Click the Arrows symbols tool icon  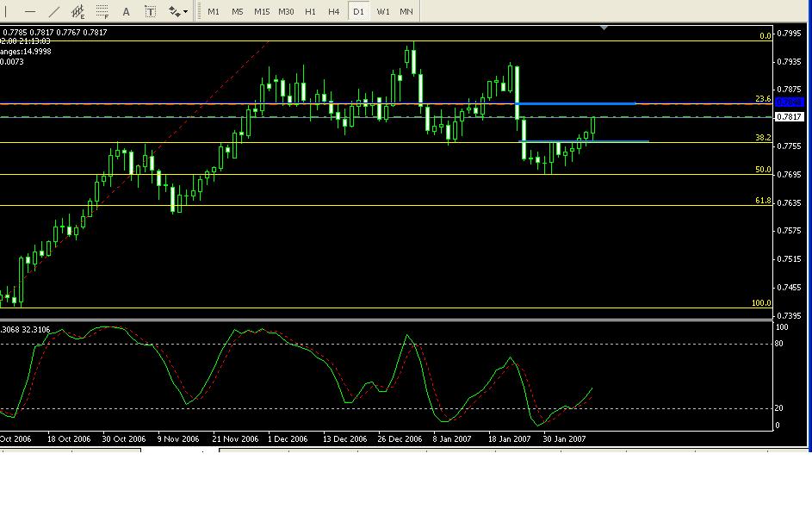(x=174, y=12)
